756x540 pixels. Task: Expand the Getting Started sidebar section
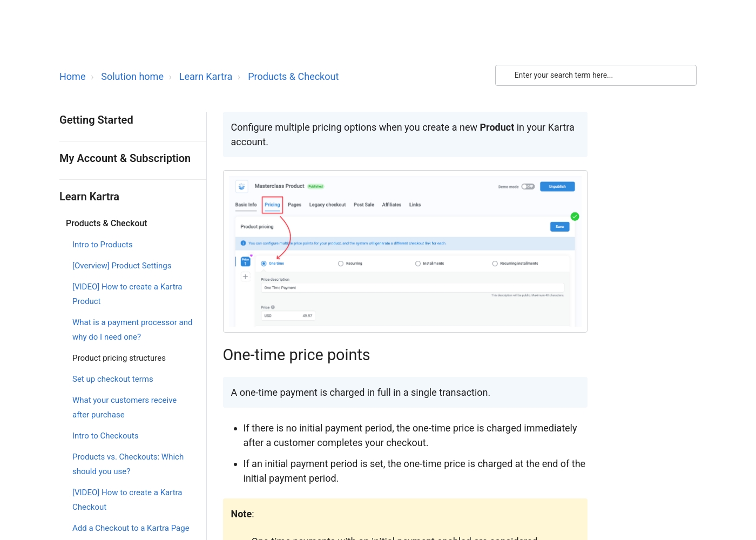click(x=96, y=120)
